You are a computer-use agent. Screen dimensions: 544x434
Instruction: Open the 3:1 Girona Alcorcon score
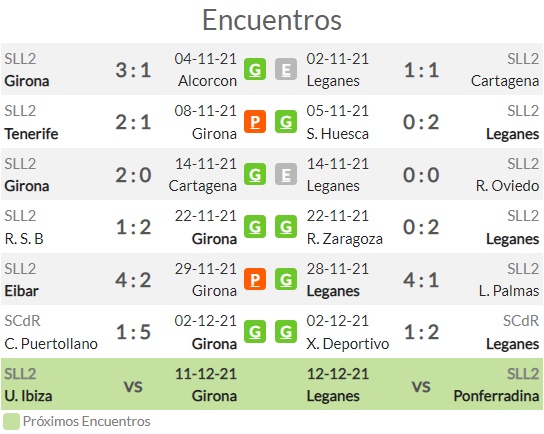click(133, 70)
